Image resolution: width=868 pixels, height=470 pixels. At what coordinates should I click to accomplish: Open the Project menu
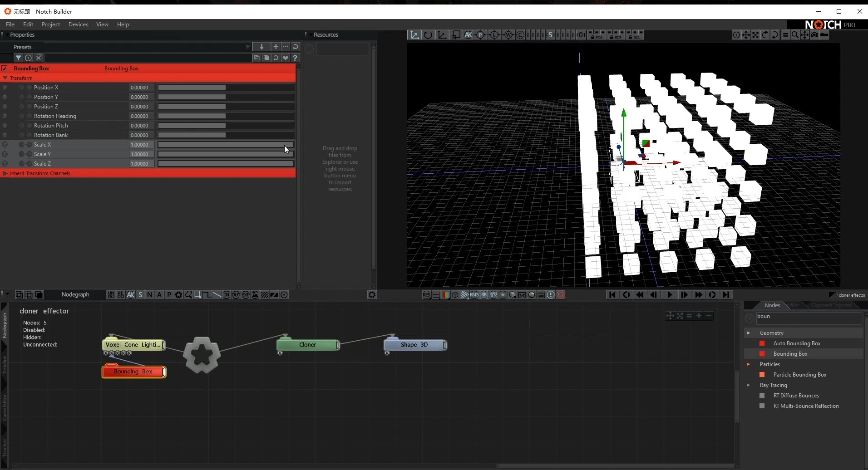(x=50, y=24)
